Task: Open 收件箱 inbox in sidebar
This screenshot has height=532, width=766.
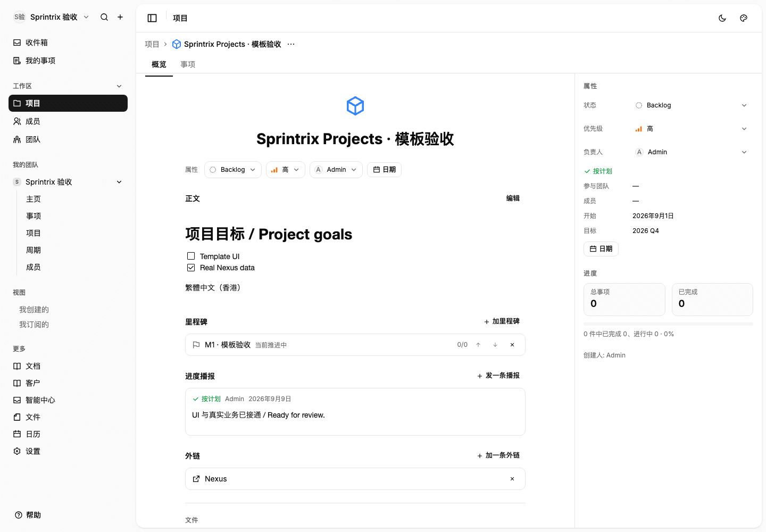Action: (x=68, y=43)
